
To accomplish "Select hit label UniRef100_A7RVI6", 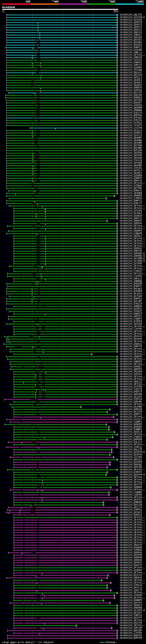I will click(x=131, y=399).
